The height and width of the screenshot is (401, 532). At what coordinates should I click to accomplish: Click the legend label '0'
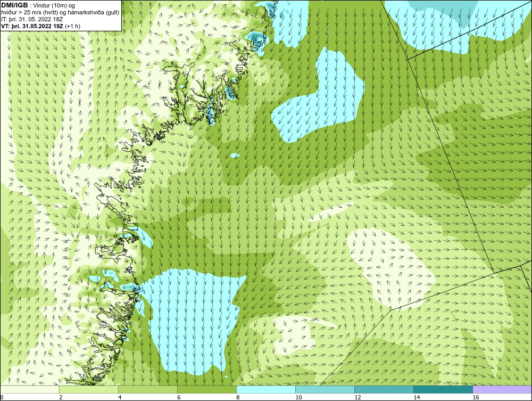coord(2,397)
